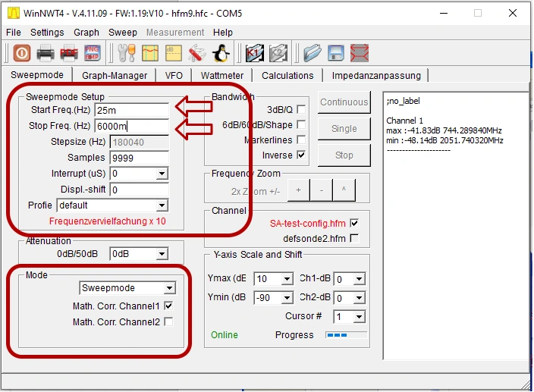Click the yellow sweep curve graph icon
Image resolution: width=534 pixels, height=392 pixels.
[x=150, y=53]
